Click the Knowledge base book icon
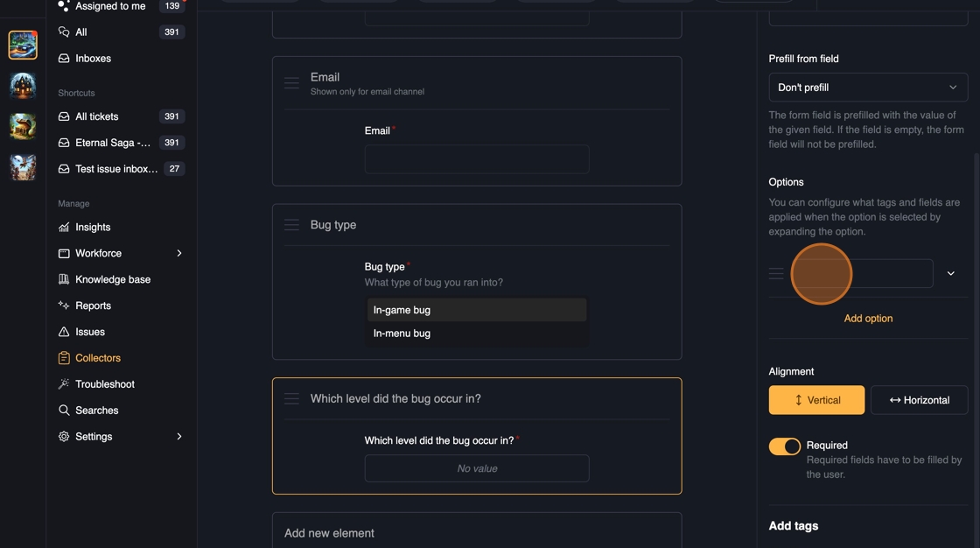The width and height of the screenshot is (980, 548). (x=64, y=280)
